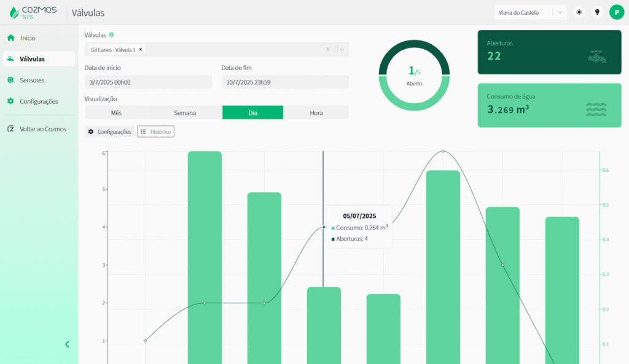Select the Mês visualization option
629x364 pixels.
[x=116, y=113]
